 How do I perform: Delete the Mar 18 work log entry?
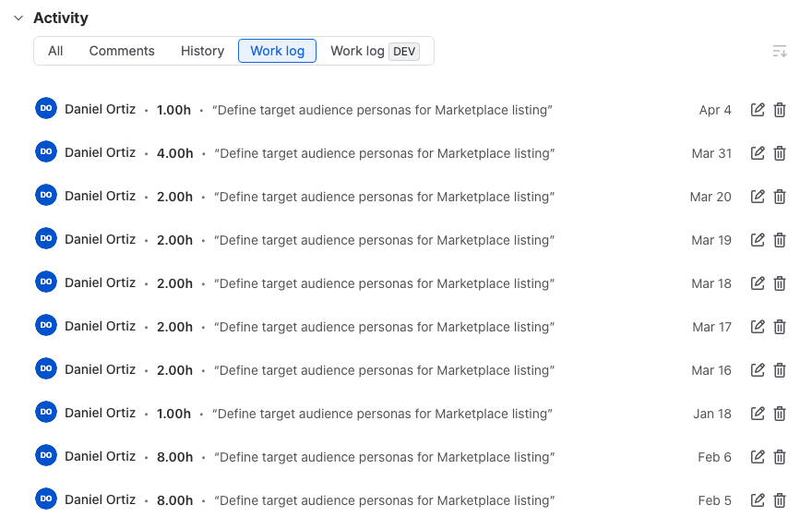click(x=780, y=283)
